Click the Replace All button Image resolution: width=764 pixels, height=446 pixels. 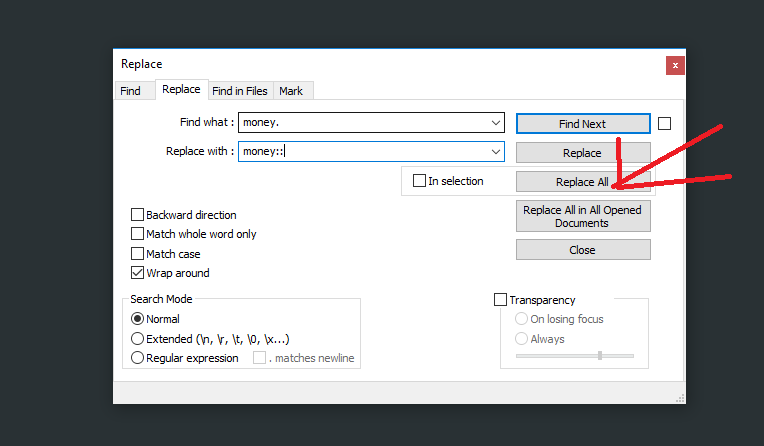point(583,182)
